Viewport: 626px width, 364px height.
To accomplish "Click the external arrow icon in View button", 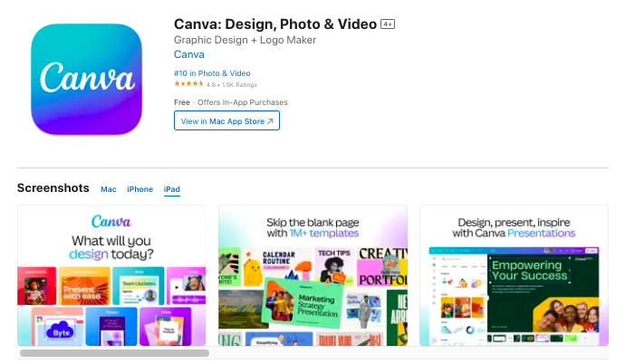I will pyautogui.click(x=270, y=121).
